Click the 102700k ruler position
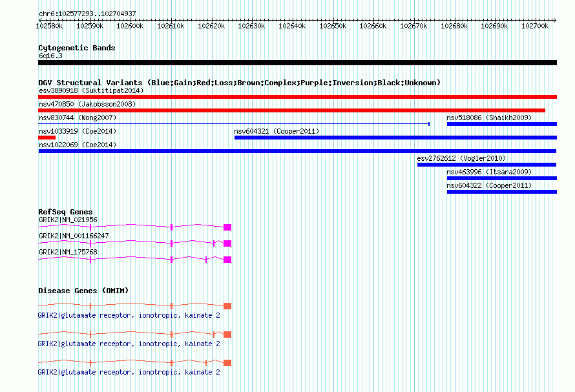575x392 pixels. 535,26
